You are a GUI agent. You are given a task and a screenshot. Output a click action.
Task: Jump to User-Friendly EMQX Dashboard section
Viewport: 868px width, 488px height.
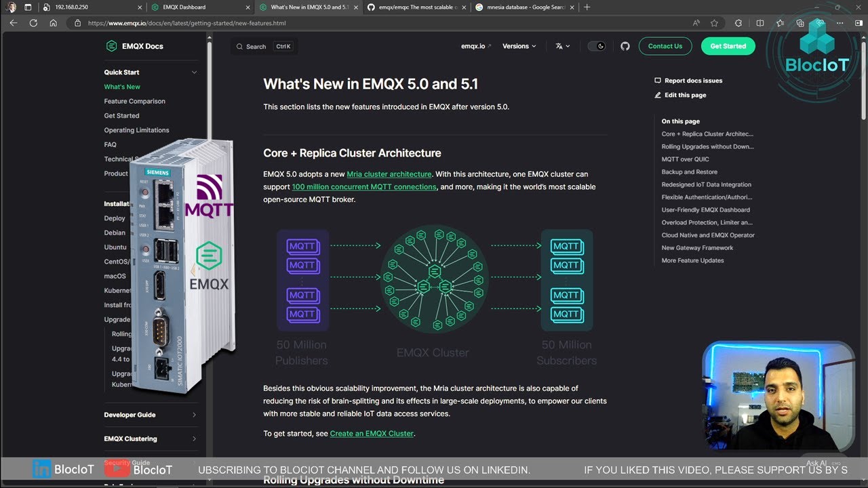[x=705, y=210]
